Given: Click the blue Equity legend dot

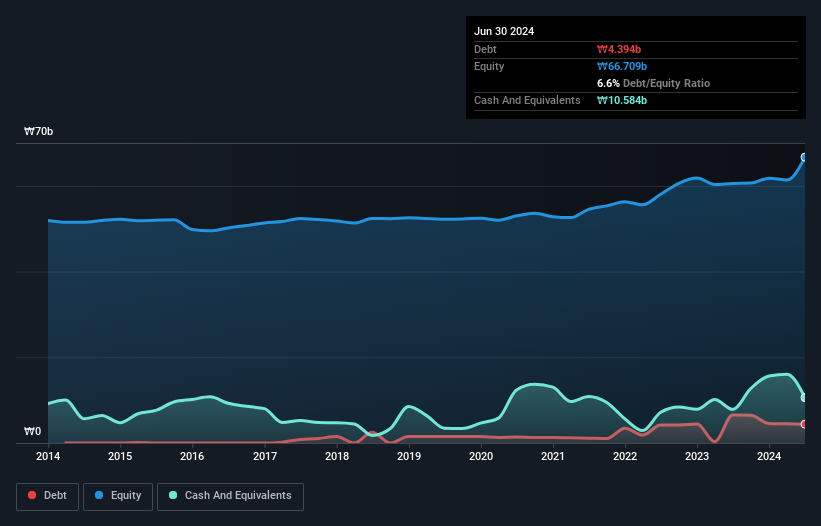Looking at the screenshot, I should (x=99, y=495).
